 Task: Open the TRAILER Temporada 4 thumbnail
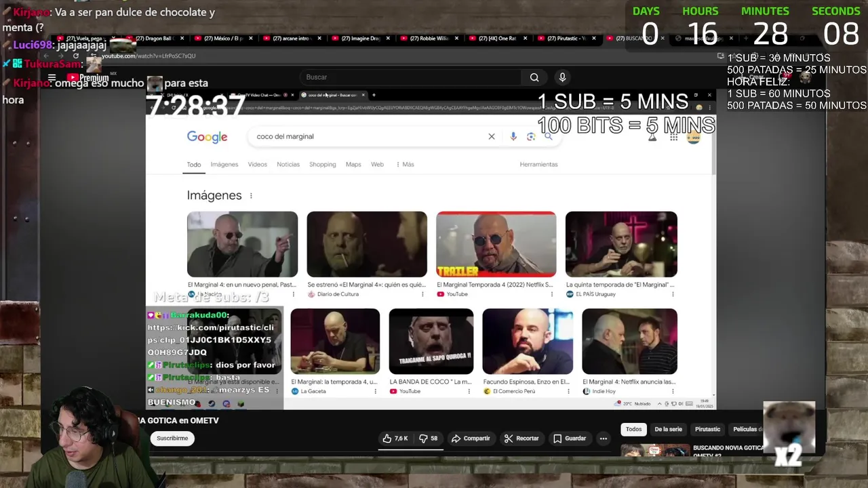[496, 244]
